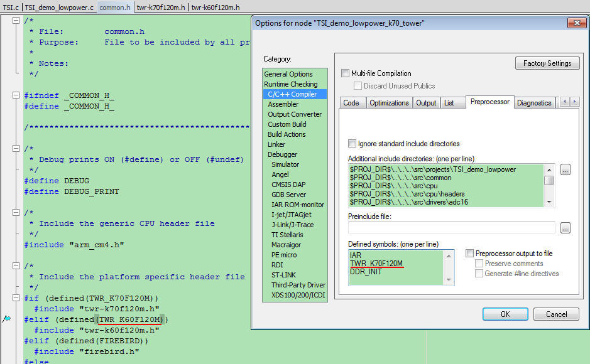Check Ignore standard include directories
This screenshot has height=364, width=590.
352,144
